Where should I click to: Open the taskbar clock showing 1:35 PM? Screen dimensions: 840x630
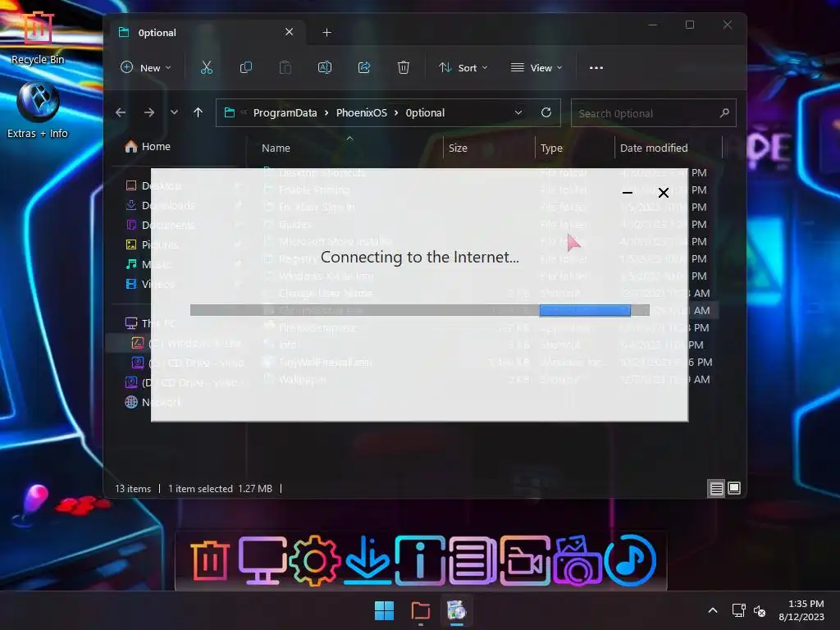801,610
